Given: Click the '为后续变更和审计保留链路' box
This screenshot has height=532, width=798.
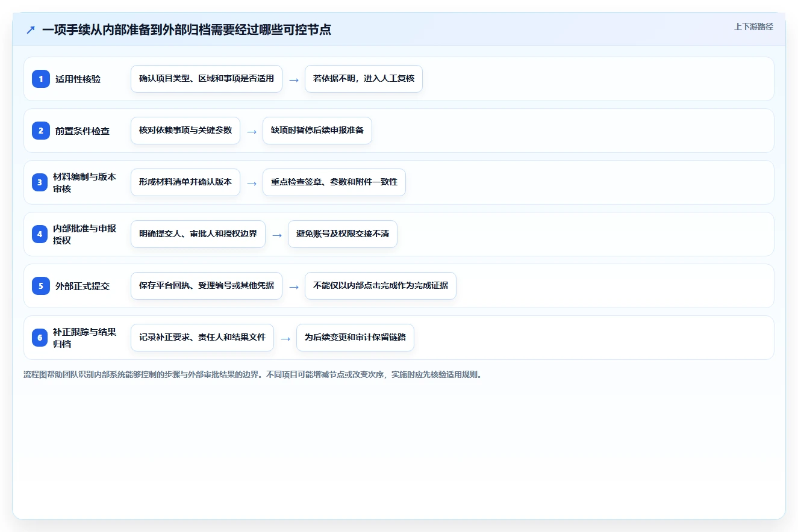Looking at the screenshot, I should [355, 338].
